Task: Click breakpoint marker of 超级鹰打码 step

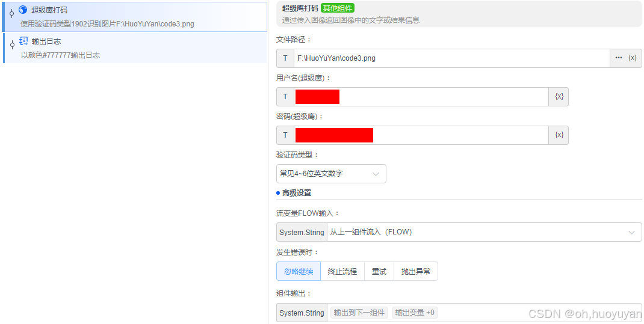Action: pos(11,14)
